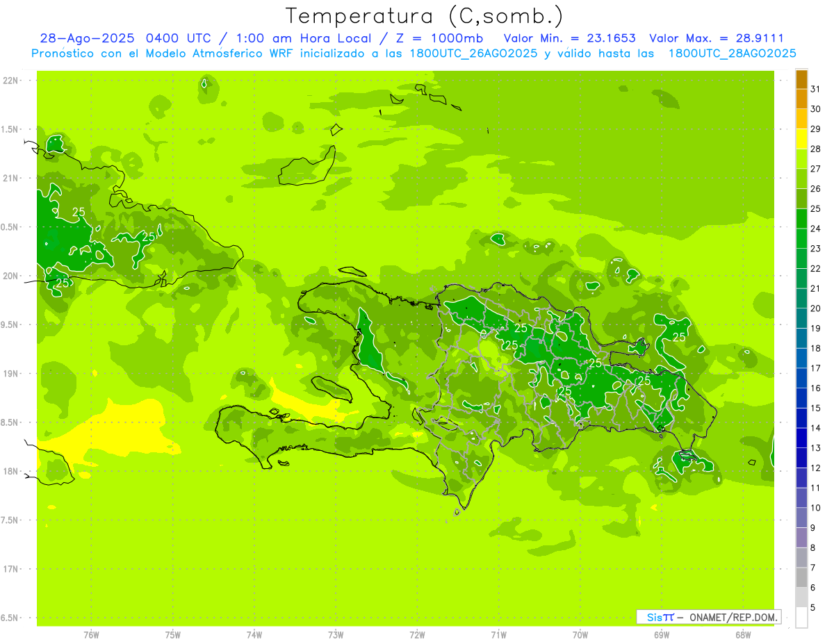Click the purple swatch between 9 and 10

coord(802,518)
